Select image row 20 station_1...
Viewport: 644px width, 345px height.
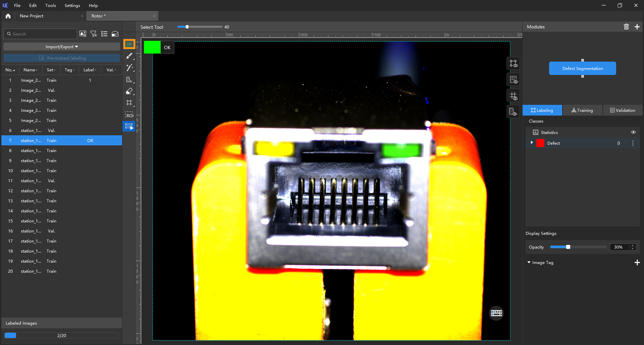(61, 271)
